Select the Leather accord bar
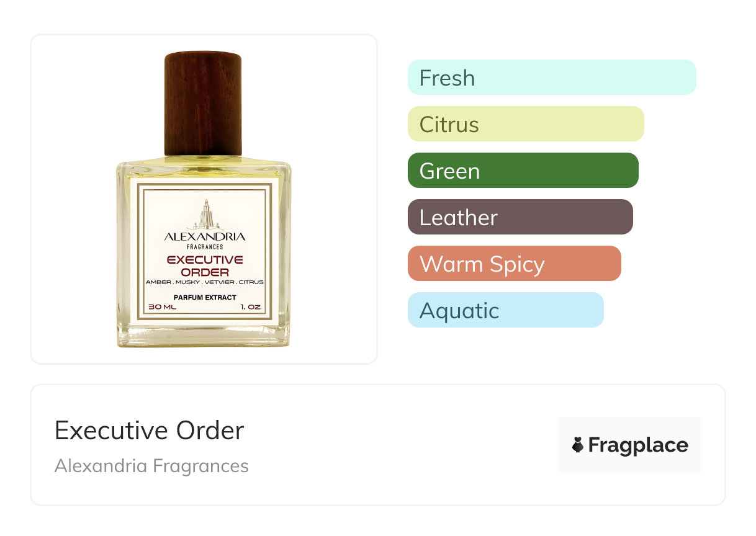The image size is (756, 536). click(x=520, y=217)
